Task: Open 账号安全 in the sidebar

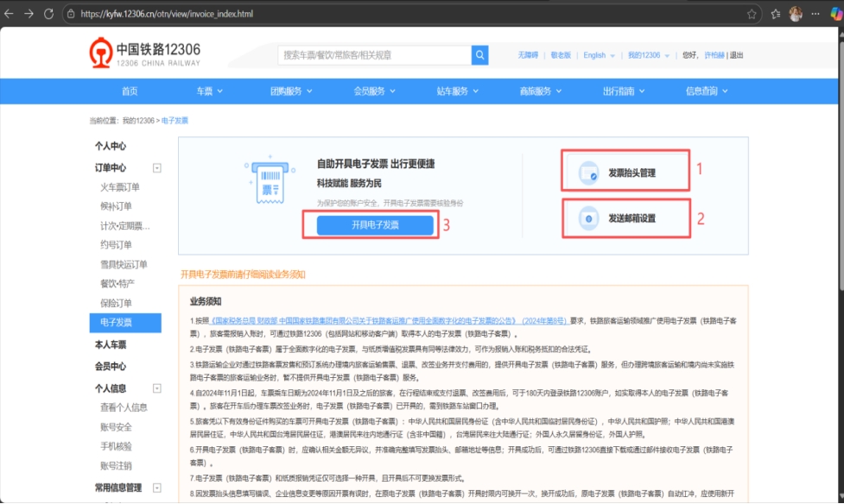Action: (116, 427)
